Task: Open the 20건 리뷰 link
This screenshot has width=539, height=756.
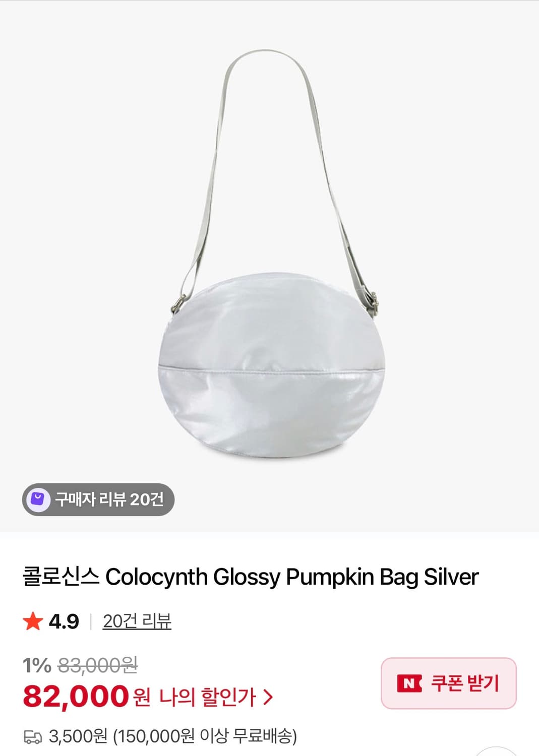Action: pyautogui.click(x=137, y=621)
